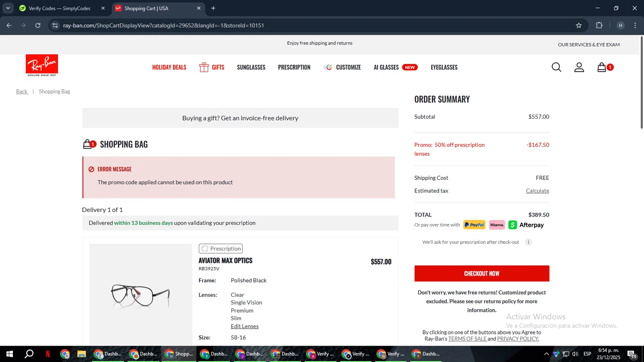Viewport: 644px width, 362px height.
Task: Open the taskbar volume icon
Action: 575,354
